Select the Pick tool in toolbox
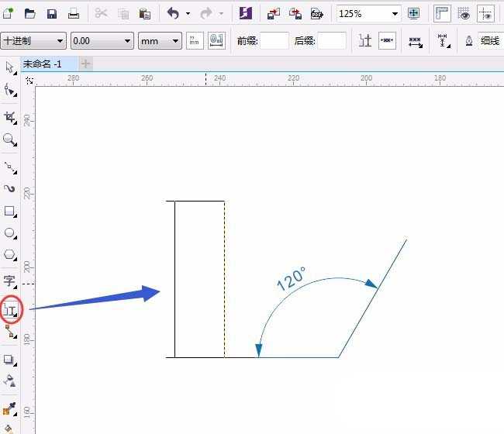Screen dimensions: 504x434 pos(10,68)
